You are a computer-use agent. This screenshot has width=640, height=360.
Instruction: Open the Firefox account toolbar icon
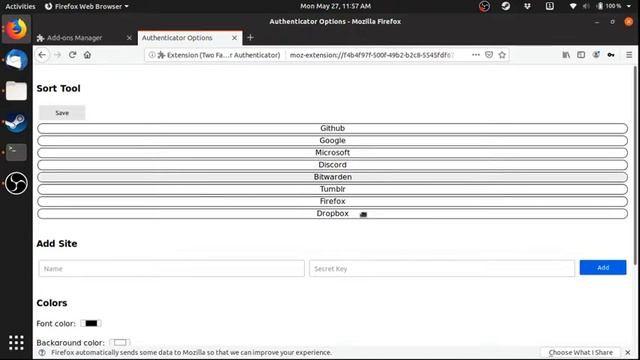[x=596, y=55]
